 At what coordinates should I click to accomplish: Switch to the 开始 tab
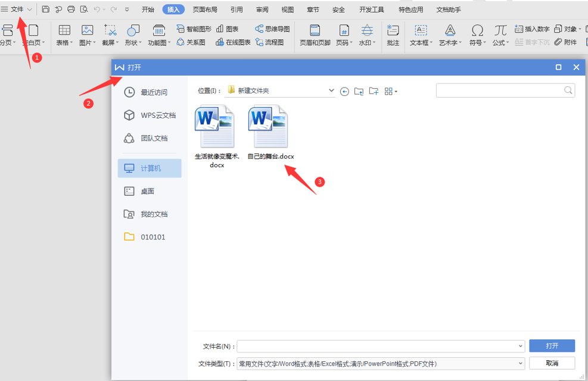pyautogui.click(x=148, y=10)
